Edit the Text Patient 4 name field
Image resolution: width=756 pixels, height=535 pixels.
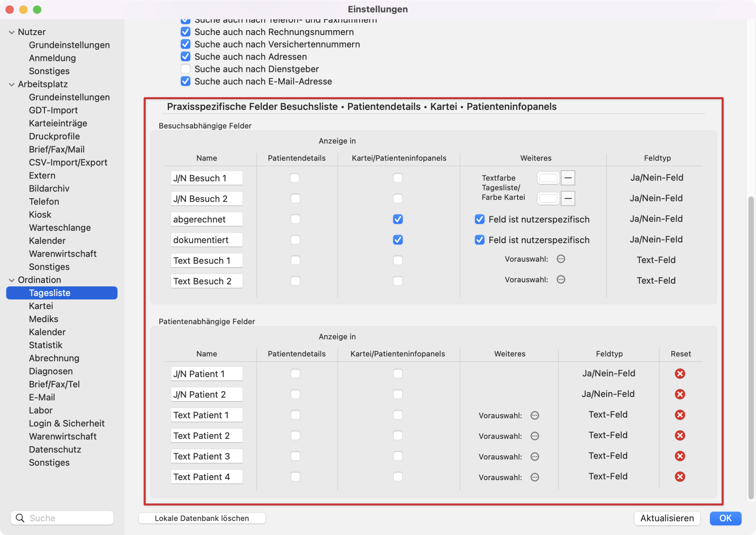pos(206,477)
